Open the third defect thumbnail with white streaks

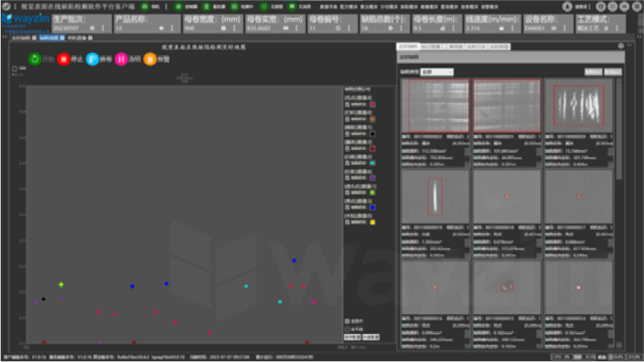(x=579, y=104)
